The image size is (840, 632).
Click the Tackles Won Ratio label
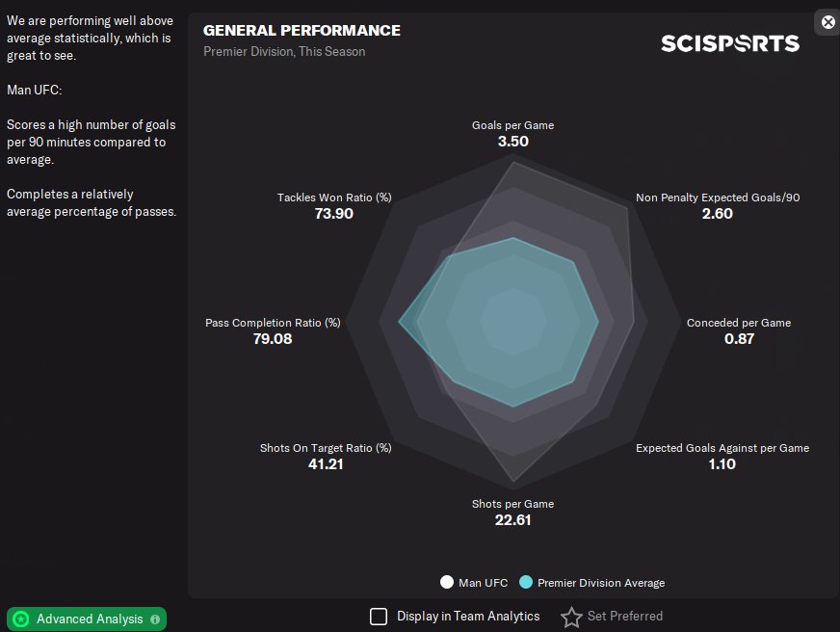tap(334, 197)
